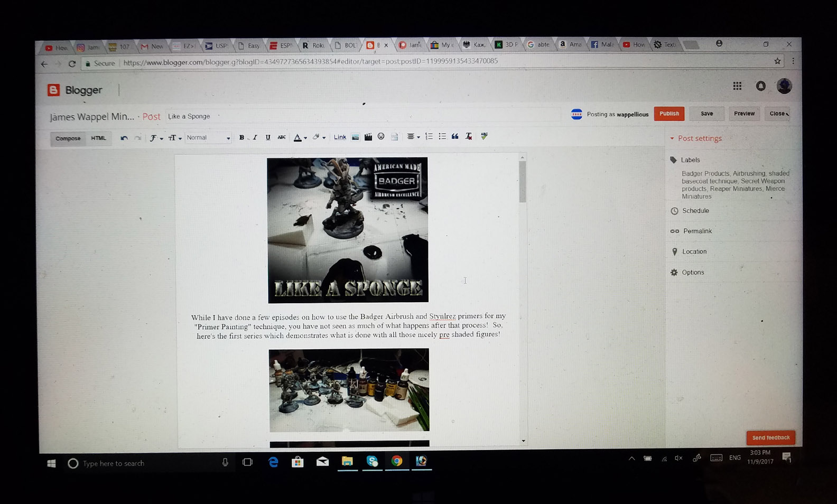This screenshot has width=837, height=504.
Task: Click the Link button in toolbar
Action: click(x=340, y=137)
